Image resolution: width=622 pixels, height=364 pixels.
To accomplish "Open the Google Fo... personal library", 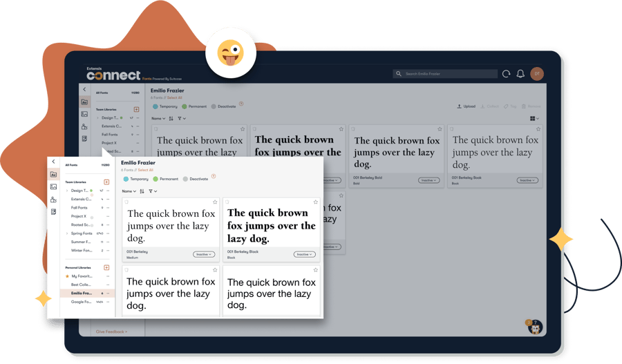I will coord(81,302).
